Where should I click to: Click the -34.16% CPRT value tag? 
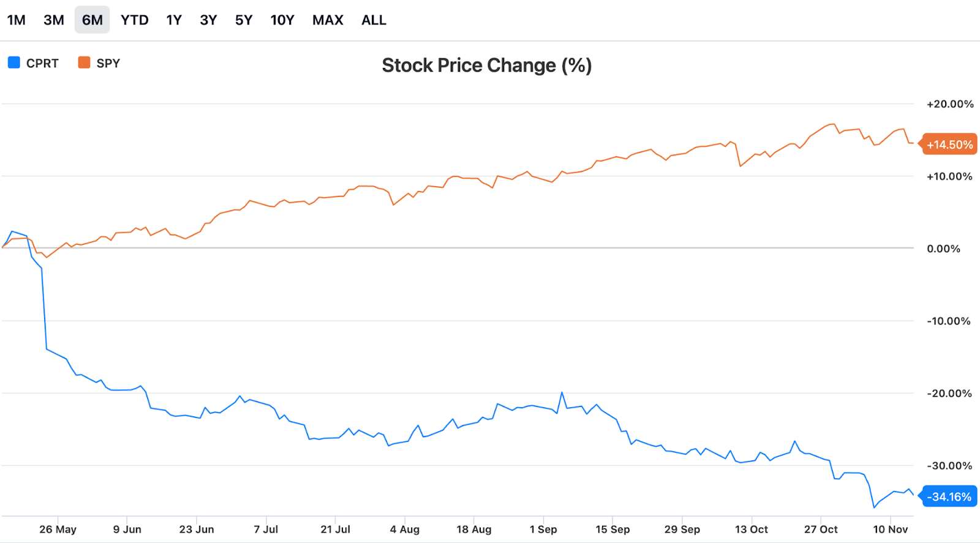(x=949, y=496)
